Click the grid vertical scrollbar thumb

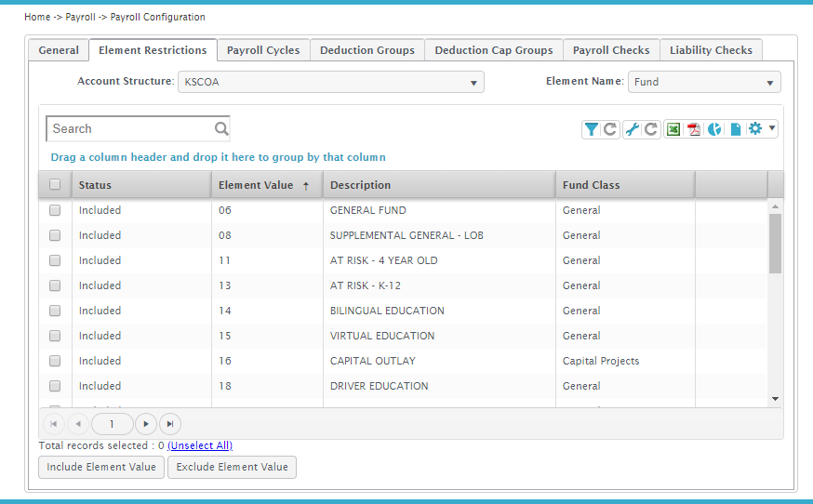[775, 244]
